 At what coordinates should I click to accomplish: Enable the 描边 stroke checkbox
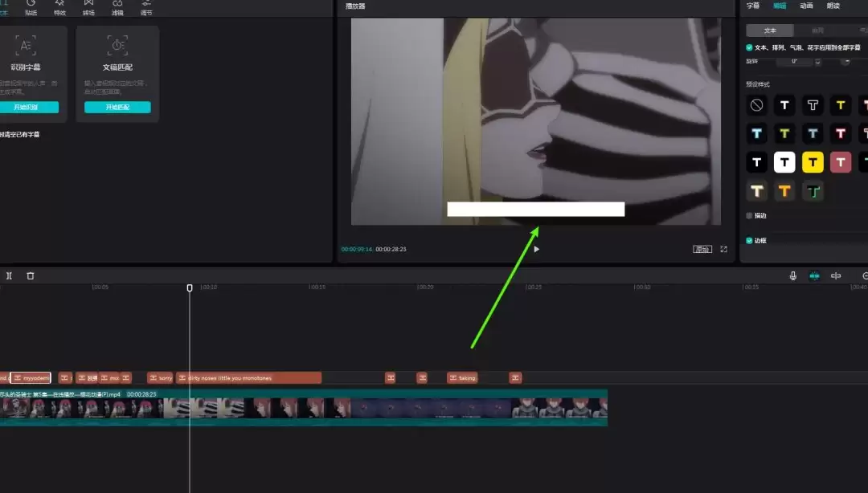[x=749, y=216]
